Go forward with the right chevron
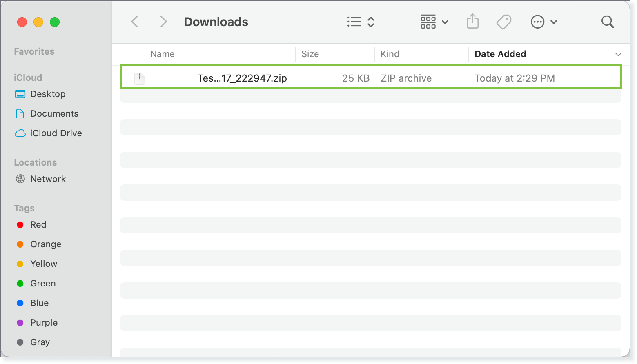This screenshot has height=364, width=637. coord(163,22)
